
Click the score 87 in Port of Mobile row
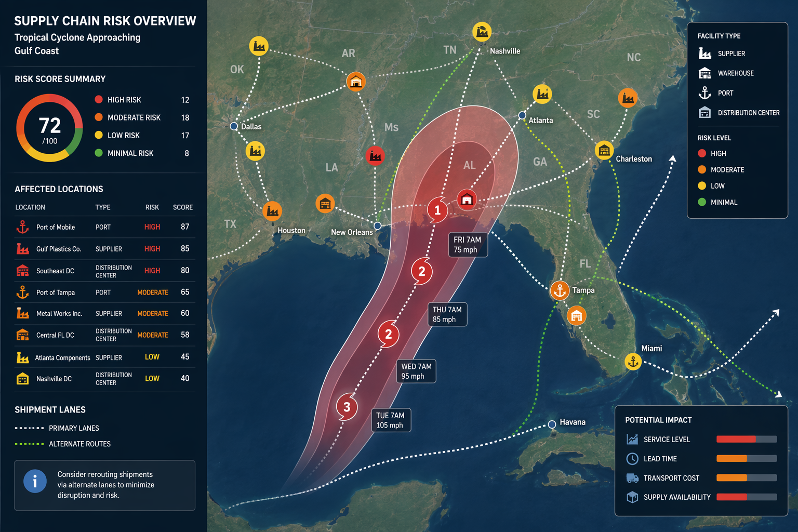185,227
